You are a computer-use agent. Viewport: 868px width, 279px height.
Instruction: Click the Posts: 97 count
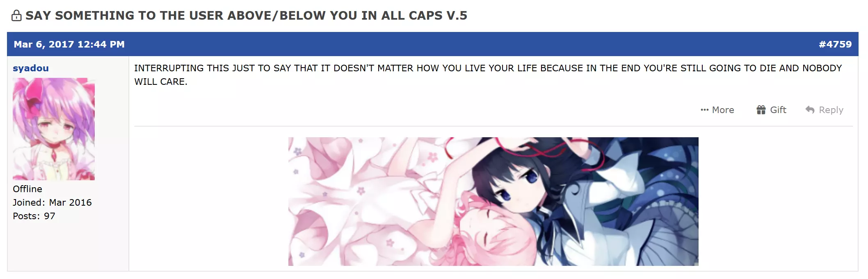pos(34,216)
